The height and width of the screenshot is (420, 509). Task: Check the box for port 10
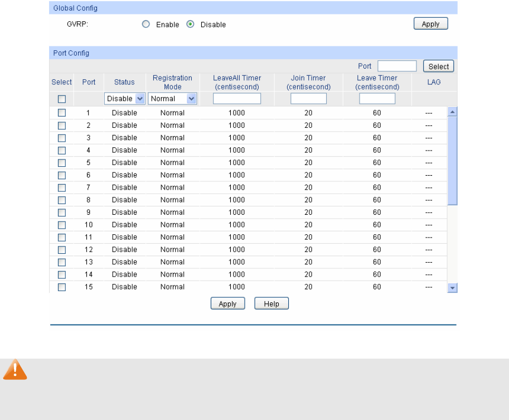pyautogui.click(x=62, y=225)
